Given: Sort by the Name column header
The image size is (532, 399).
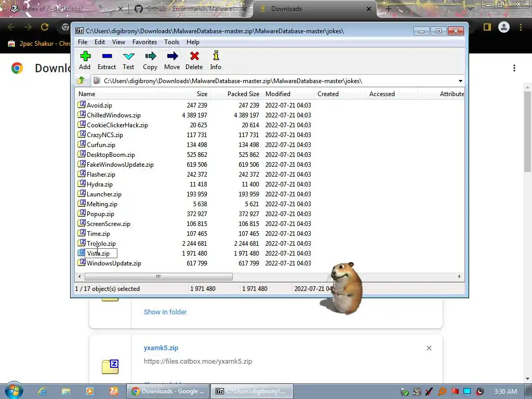Looking at the screenshot, I should pyautogui.click(x=116, y=94).
